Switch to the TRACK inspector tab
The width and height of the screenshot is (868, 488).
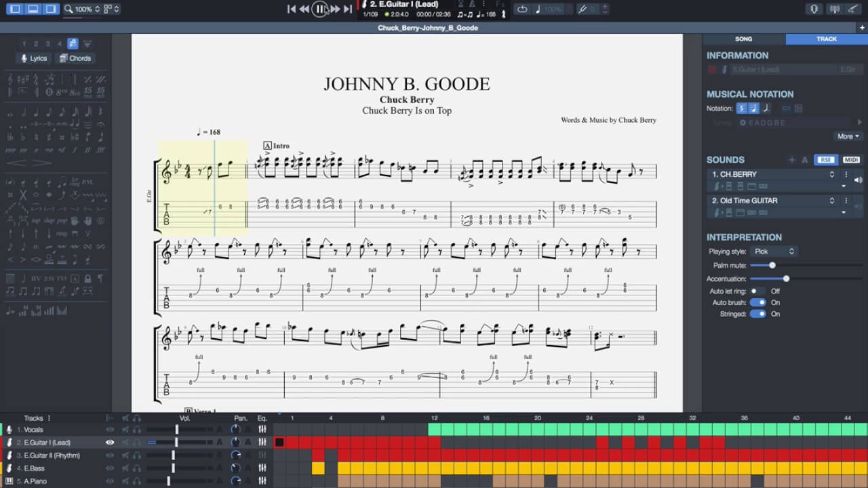coord(827,39)
